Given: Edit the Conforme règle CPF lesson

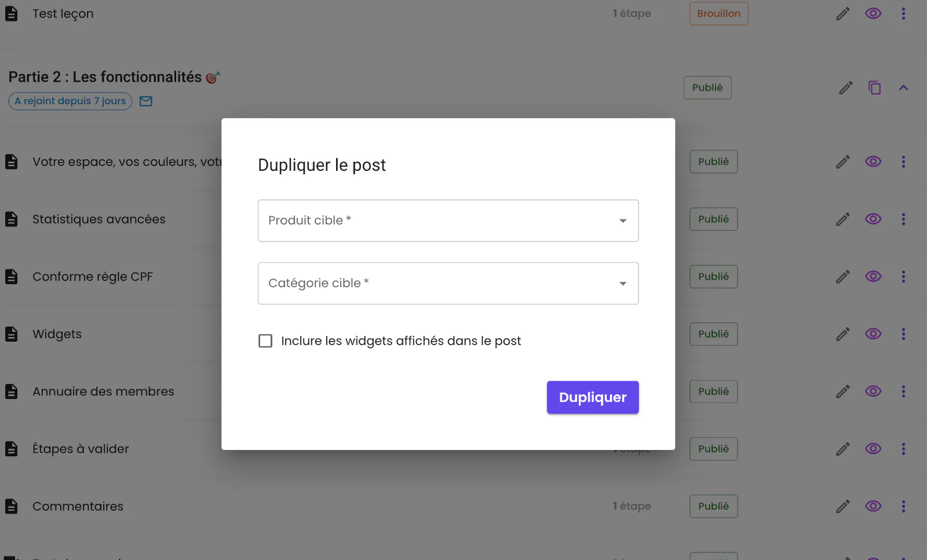Looking at the screenshot, I should click(843, 276).
